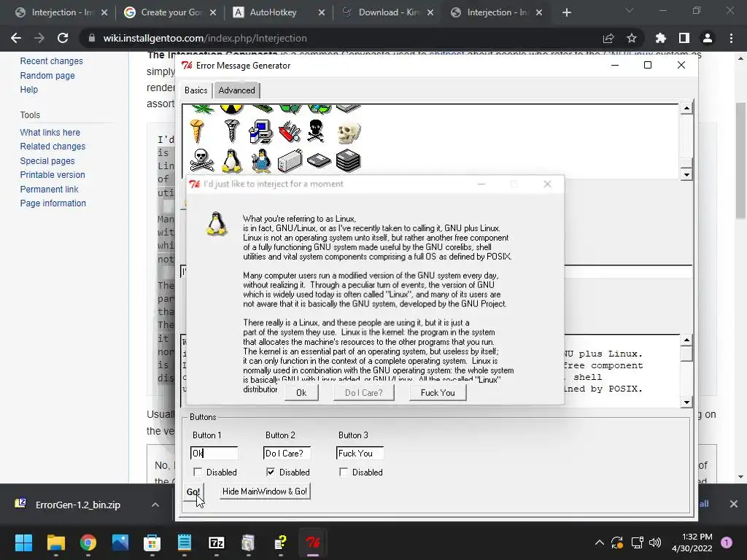
Task: Pick the Tux mechanic with wrench icon
Action: (260, 160)
